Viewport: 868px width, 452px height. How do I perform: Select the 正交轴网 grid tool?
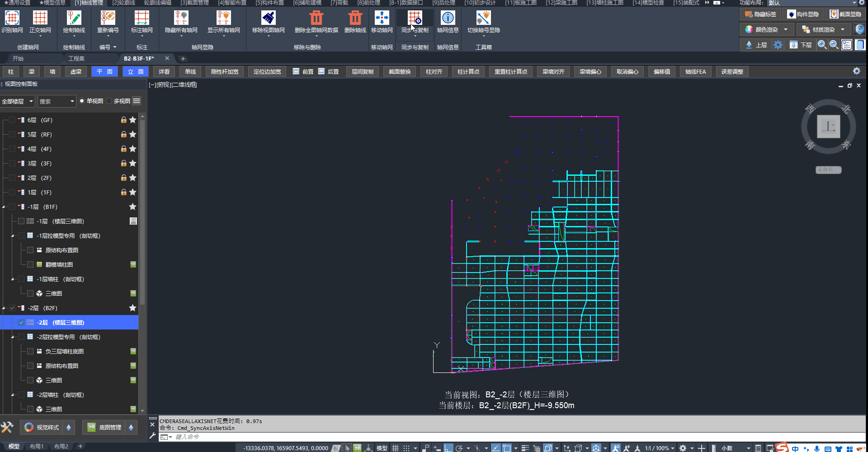pos(40,18)
